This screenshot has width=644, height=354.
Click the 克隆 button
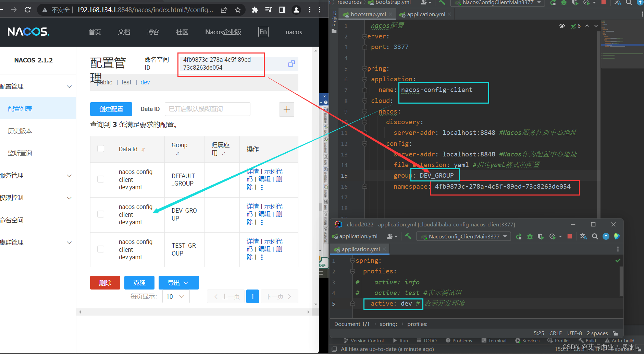tap(139, 283)
